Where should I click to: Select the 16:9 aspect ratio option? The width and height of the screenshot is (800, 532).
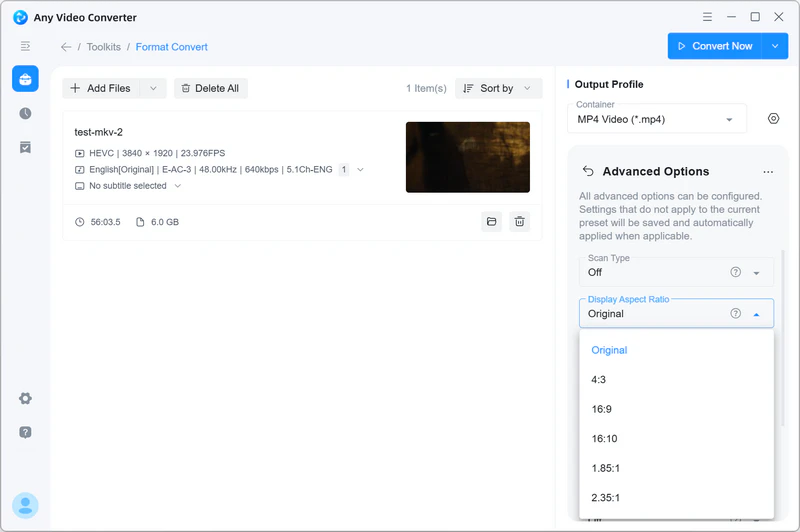click(x=677, y=409)
